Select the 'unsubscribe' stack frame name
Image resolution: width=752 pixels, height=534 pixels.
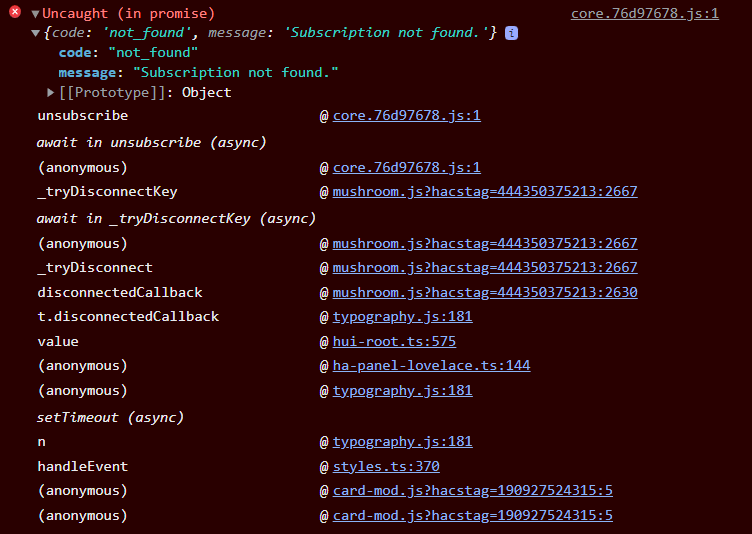pyautogui.click(x=83, y=116)
